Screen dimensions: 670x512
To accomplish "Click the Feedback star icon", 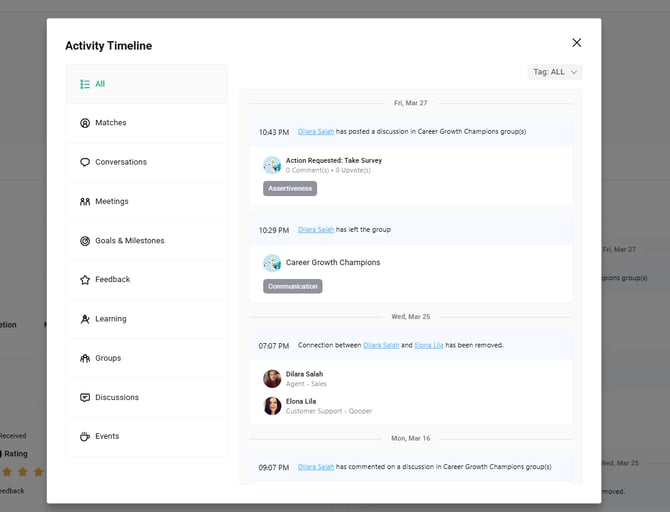I will point(85,280).
